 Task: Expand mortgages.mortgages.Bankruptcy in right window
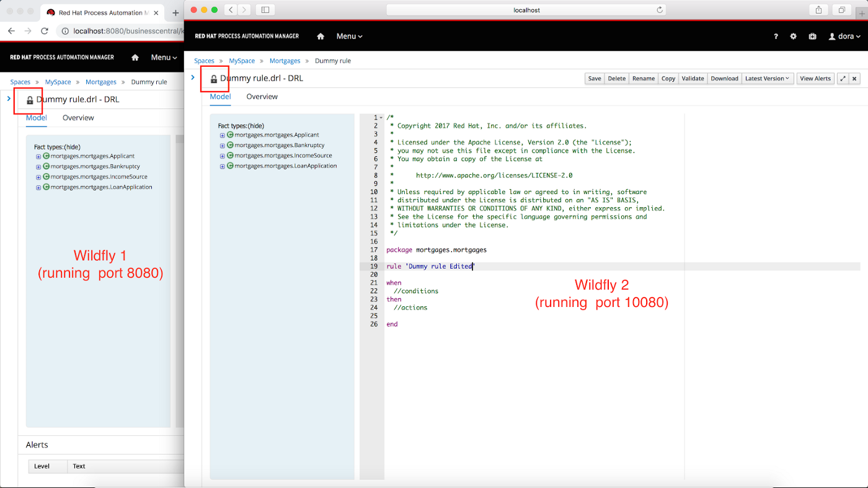[x=223, y=146]
